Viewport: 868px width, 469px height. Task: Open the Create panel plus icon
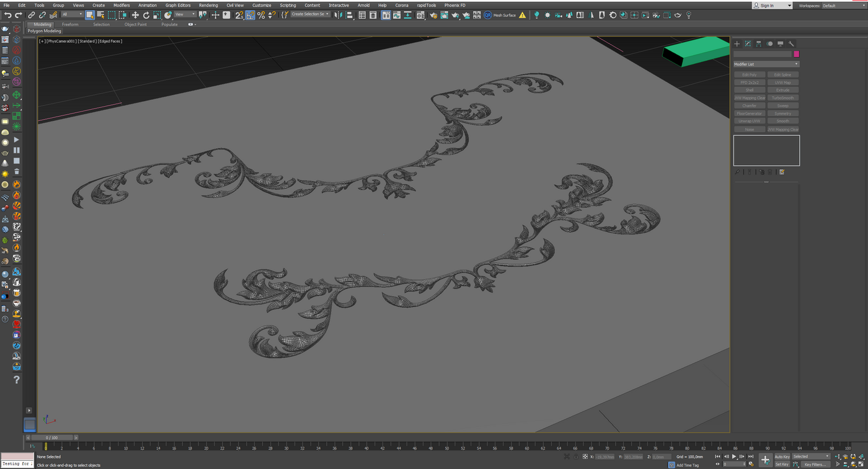[x=737, y=43]
